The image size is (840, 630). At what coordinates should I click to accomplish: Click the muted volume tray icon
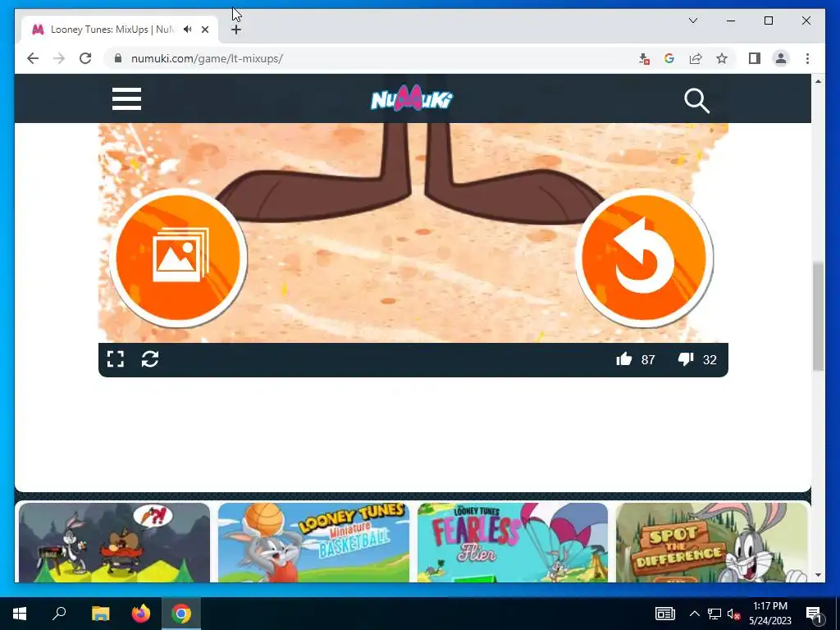pos(733,614)
